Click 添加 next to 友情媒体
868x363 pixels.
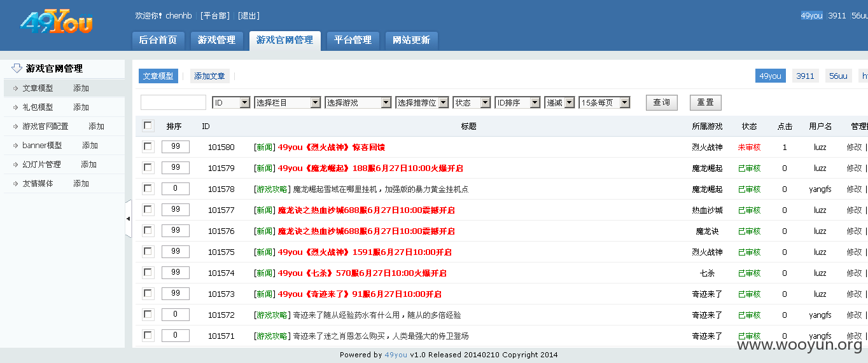(81, 184)
